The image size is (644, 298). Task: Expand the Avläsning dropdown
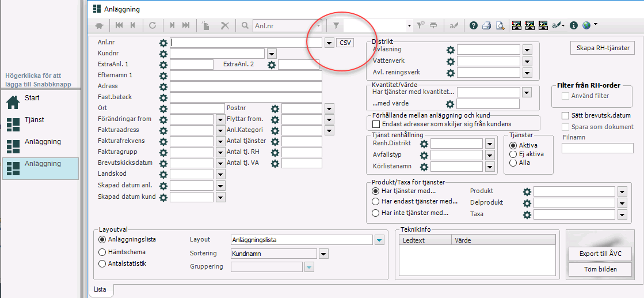[x=528, y=50]
